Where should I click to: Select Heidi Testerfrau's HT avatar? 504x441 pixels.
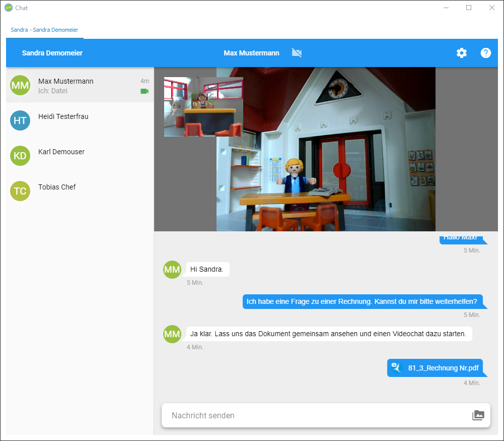pyautogui.click(x=20, y=120)
